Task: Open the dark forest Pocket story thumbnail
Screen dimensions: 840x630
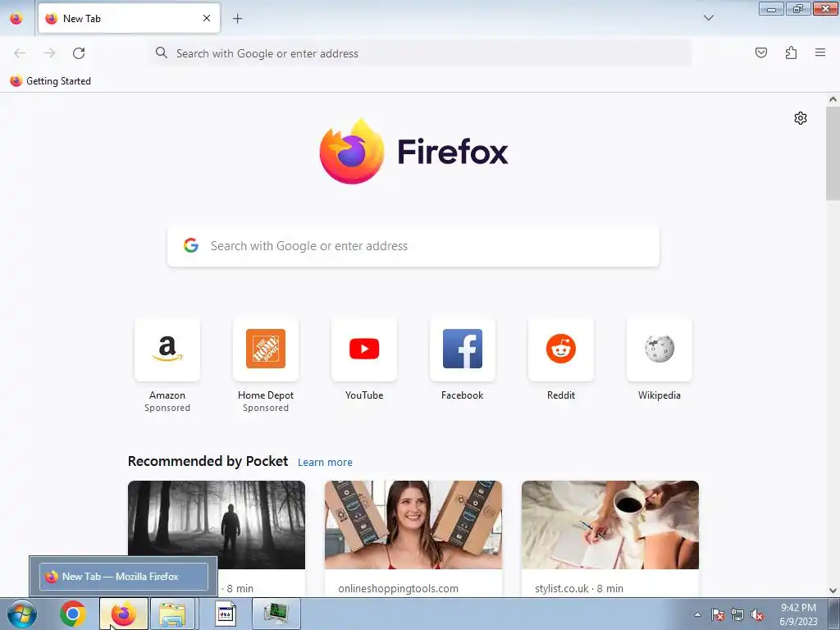Action: point(217,525)
